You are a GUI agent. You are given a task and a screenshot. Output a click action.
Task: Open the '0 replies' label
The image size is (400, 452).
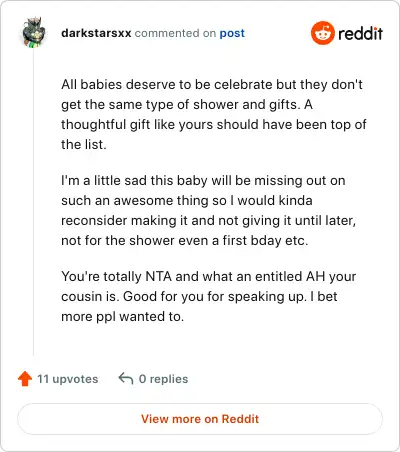point(163,379)
